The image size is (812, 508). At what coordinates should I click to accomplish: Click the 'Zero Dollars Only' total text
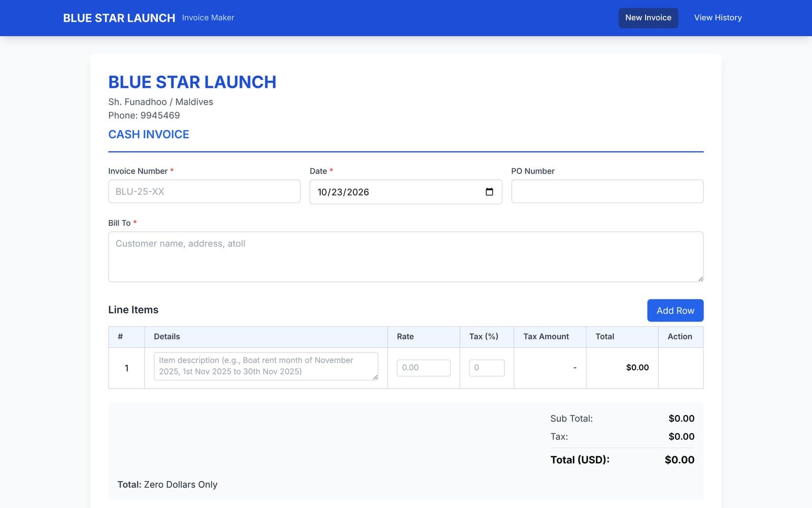[181, 485]
